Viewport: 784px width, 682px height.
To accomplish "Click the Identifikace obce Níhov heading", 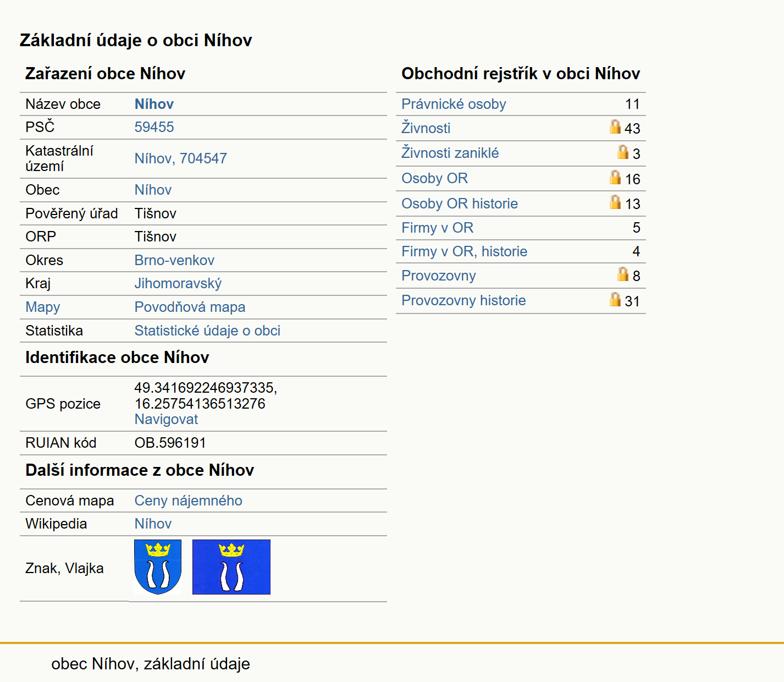I will click(117, 358).
